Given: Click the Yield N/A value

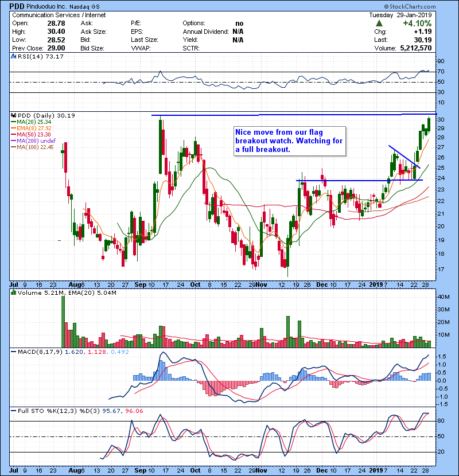Looking at the screenshot, I should 238,40.
